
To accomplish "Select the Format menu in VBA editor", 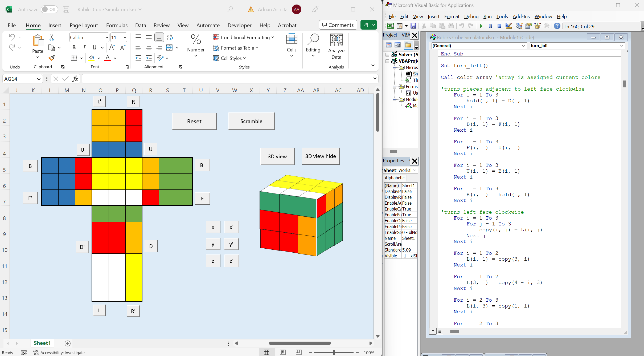I will (x=451, y=16).
